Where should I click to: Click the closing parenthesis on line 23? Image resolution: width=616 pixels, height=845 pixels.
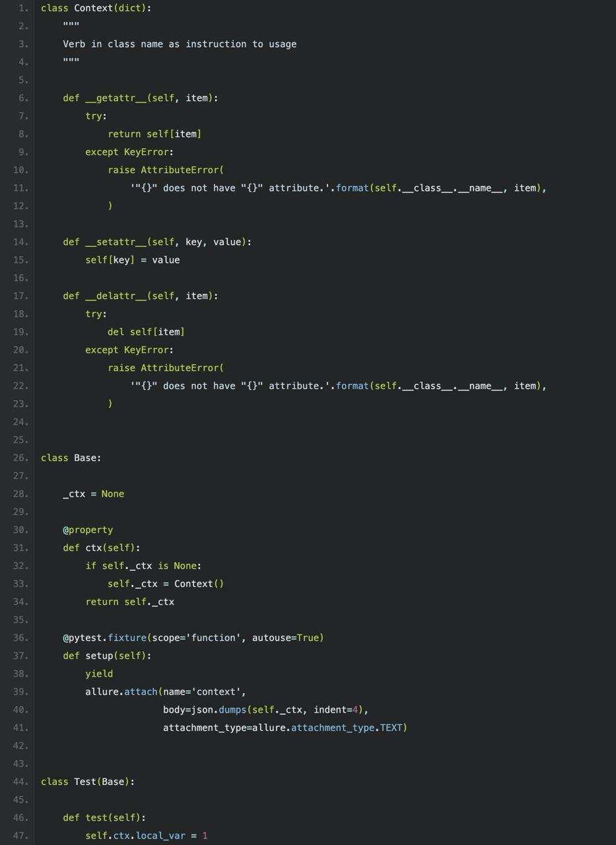point(110,404)
